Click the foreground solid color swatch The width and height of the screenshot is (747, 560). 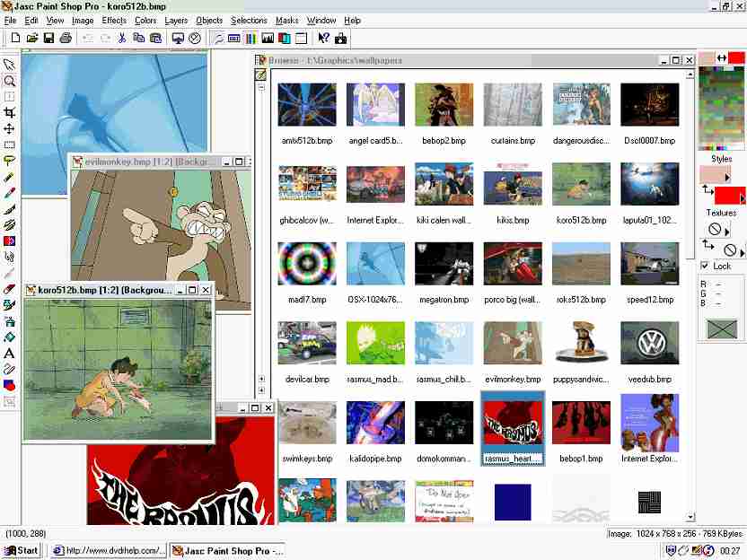(x=707, y=58)
